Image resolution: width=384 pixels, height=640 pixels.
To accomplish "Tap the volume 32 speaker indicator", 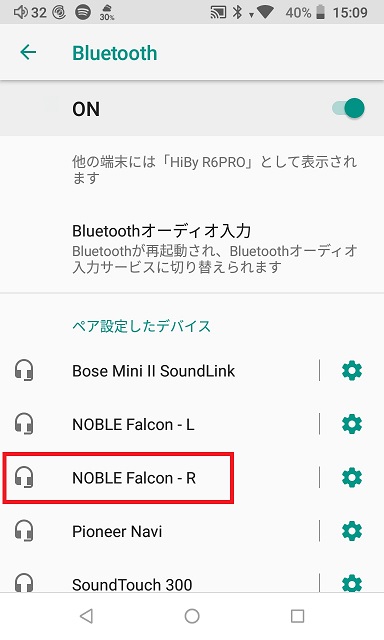I will (x=30, y=12).
